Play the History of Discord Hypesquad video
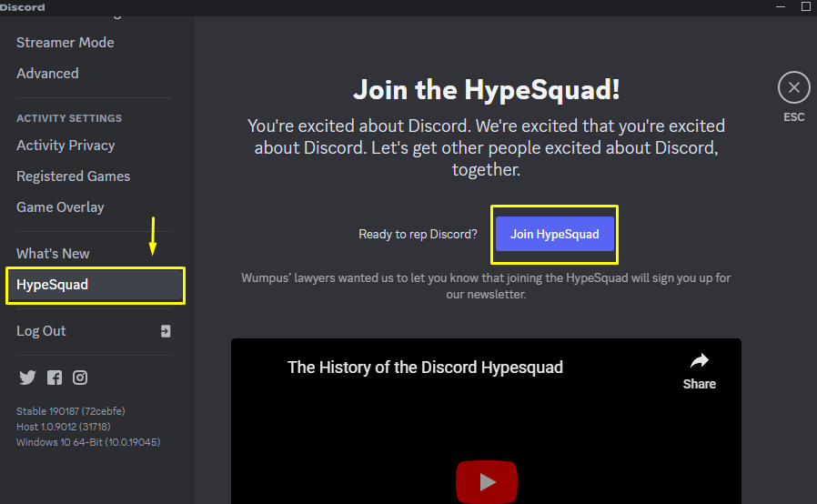 [487, 481]
